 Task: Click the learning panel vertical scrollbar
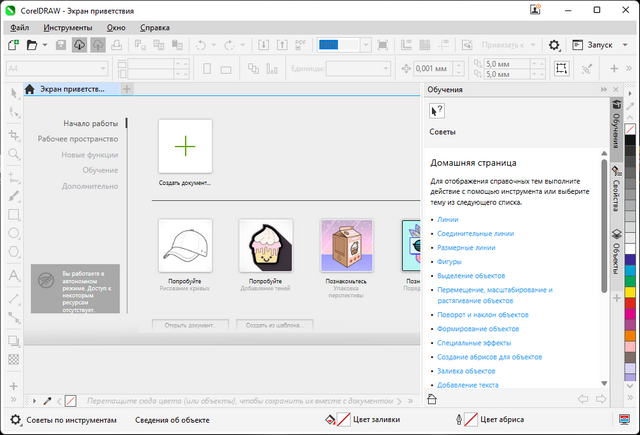coord(604,226)
